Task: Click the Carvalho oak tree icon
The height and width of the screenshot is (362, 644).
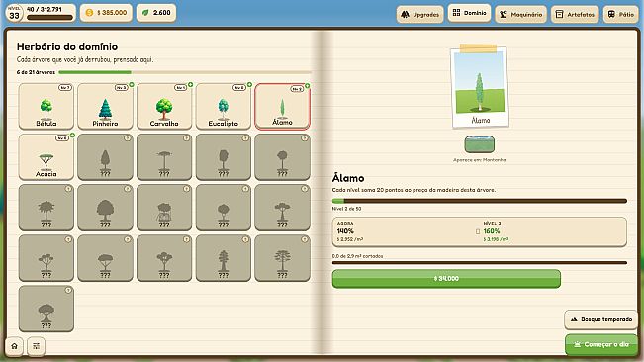Action: [164, 109]
